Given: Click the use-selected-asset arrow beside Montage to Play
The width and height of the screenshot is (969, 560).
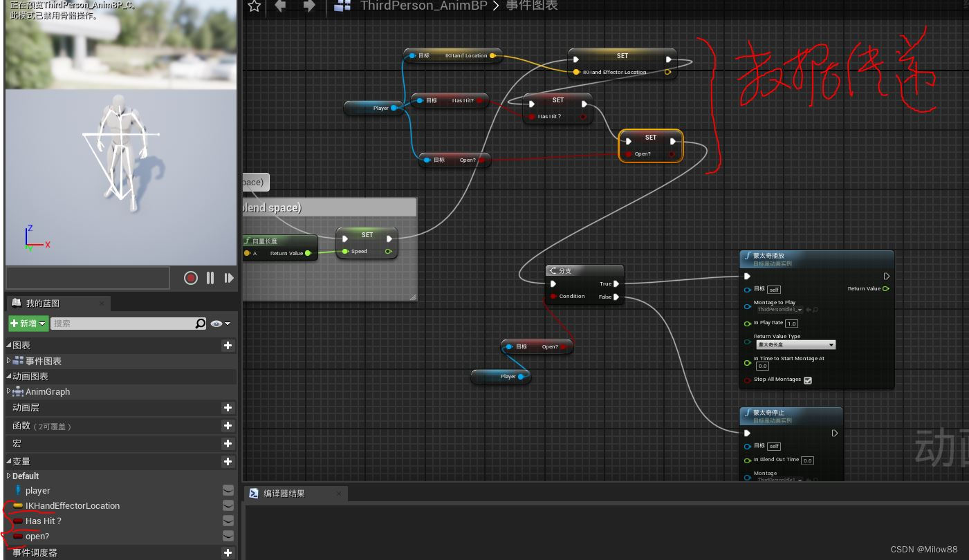Looking at the screenshot, I should click(809, 310).
